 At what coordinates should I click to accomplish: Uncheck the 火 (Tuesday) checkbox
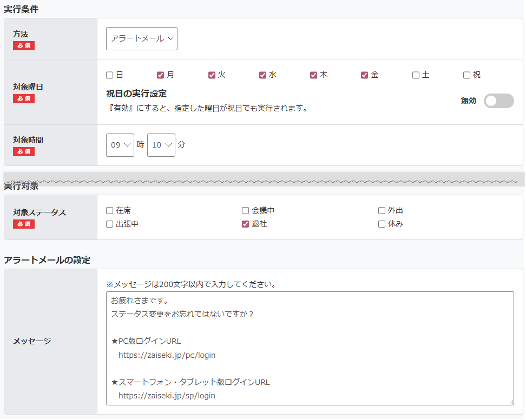[x=212, y=75]
